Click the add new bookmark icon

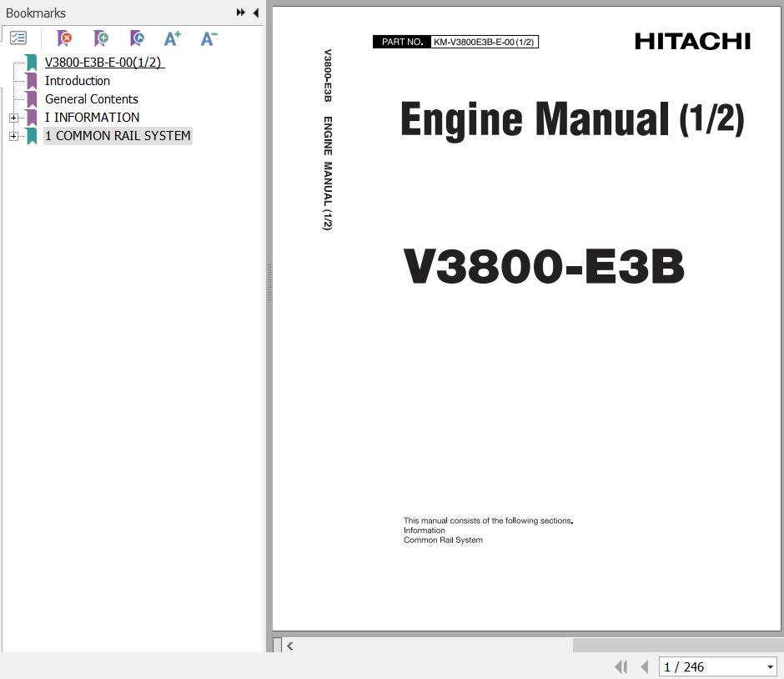tap(100, 38)
